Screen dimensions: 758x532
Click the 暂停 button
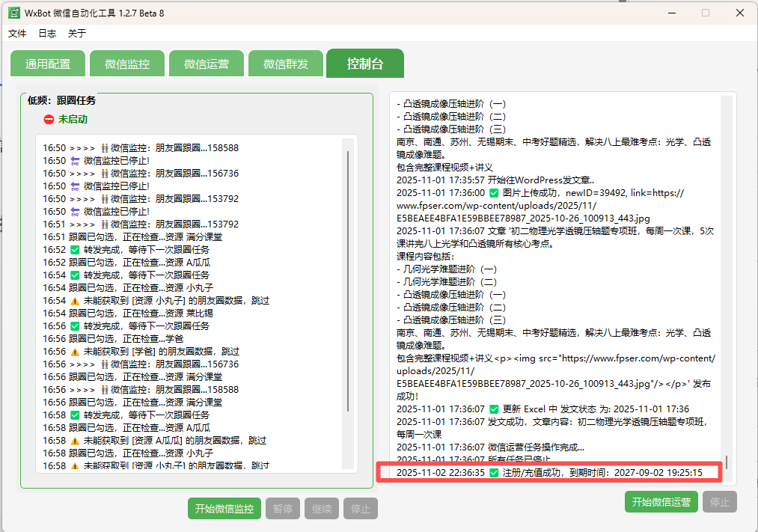[282, 508]
